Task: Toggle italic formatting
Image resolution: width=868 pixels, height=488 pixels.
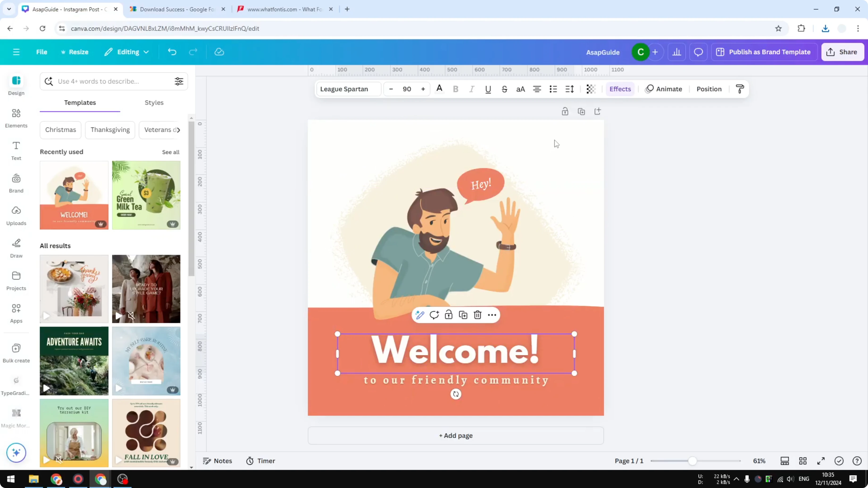Action: click(x=472, y=89)
